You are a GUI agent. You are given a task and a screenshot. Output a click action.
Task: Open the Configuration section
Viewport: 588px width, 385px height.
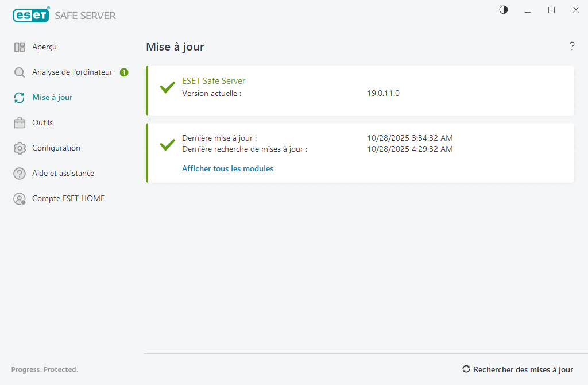[56, 148]
